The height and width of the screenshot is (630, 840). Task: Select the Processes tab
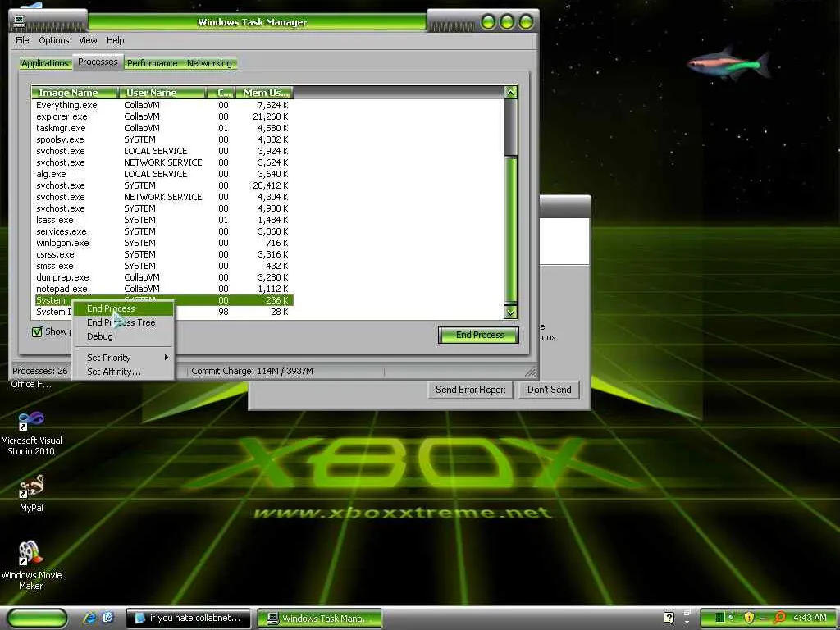point(98,62)
